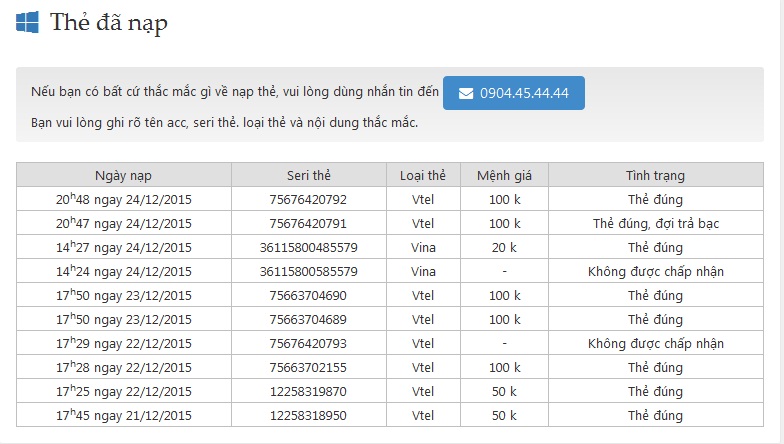
Task: Click the status of serial 36115800585579
Action: click(x=655, y=272)
